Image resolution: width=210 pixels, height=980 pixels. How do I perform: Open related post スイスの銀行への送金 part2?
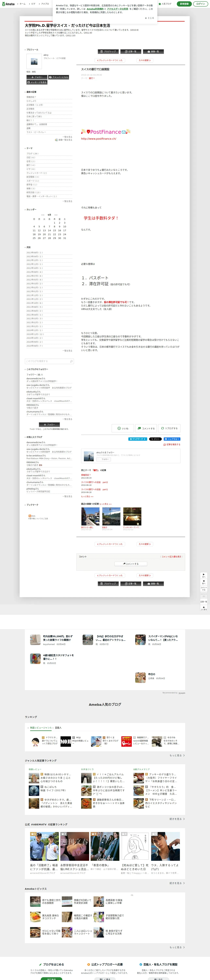coord(94,482)
